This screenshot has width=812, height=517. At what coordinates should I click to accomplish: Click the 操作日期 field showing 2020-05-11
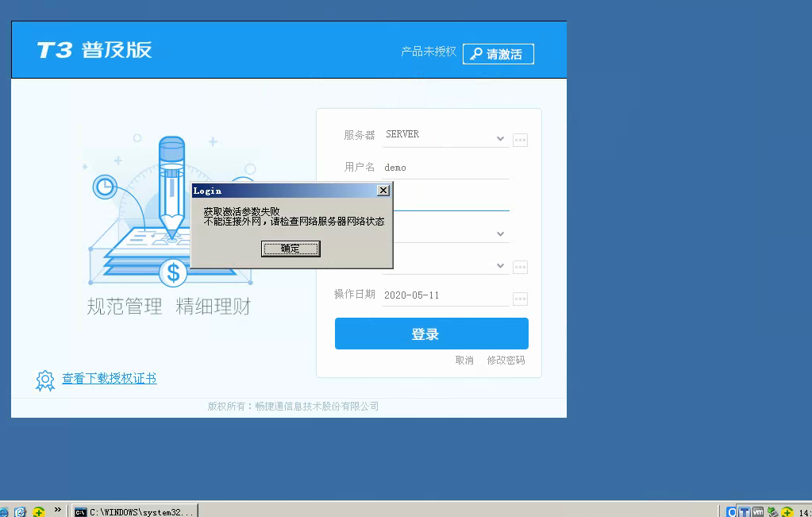point(445,295)
